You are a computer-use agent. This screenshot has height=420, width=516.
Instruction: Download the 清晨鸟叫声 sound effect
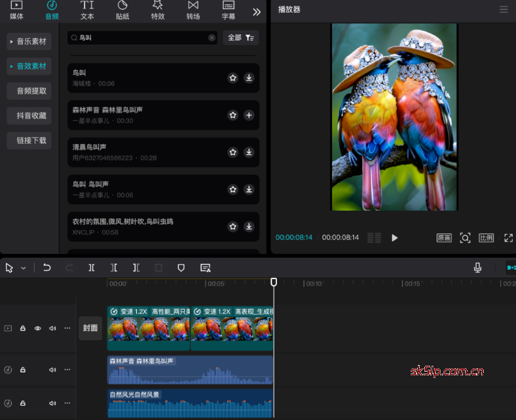(249, 152)
